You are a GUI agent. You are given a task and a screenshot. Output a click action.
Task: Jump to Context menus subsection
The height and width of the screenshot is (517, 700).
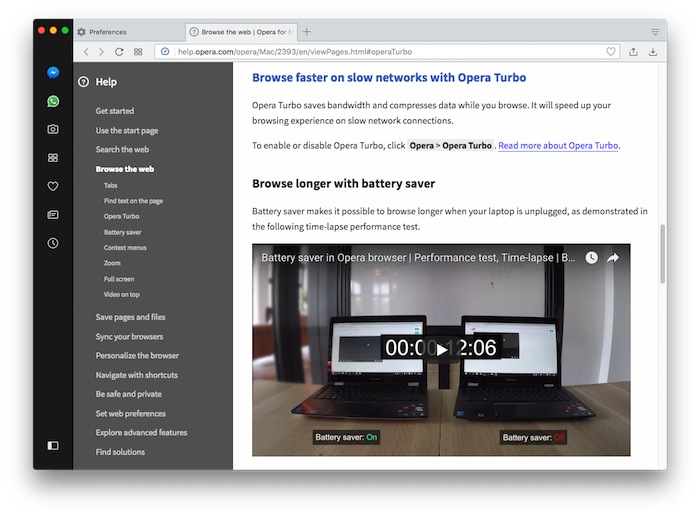[125, 248]
